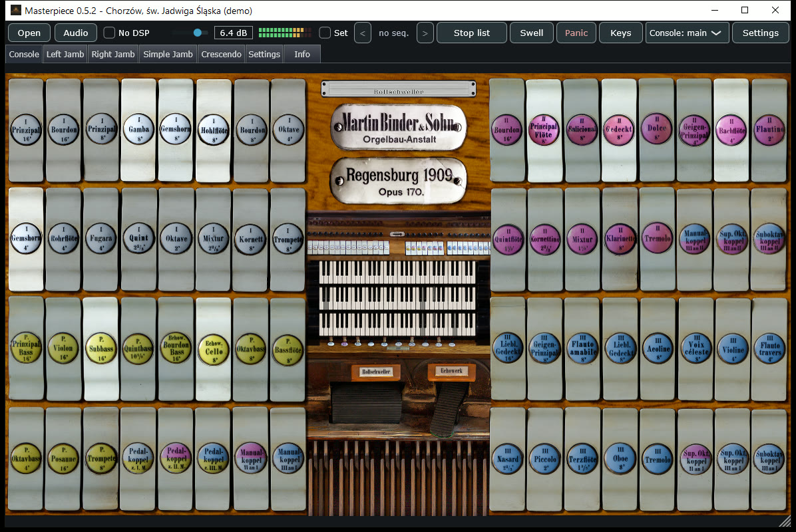Open the Crescendo tab

(222, 55)
